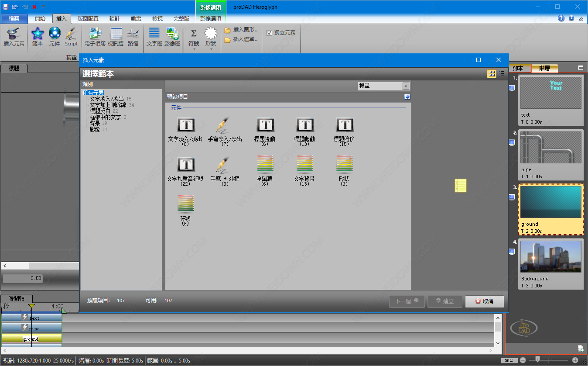Click the 插入元素 magic hat icon

click(14, 33)
